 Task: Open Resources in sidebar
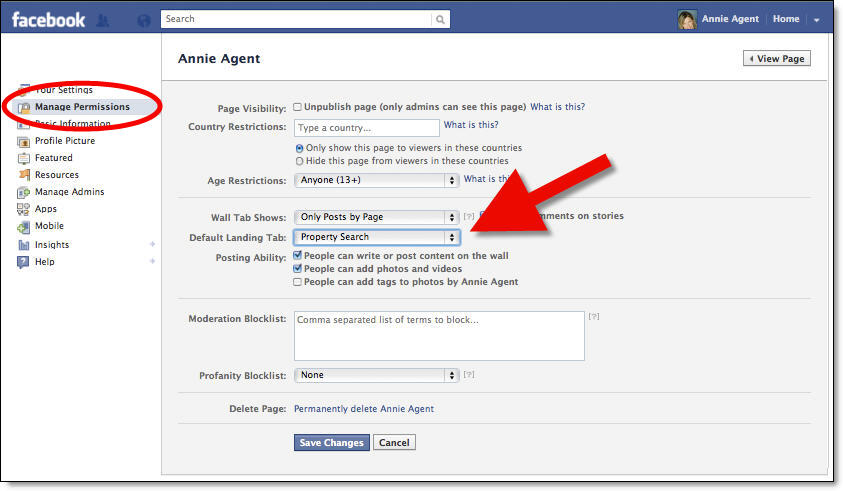pos(57,175)
